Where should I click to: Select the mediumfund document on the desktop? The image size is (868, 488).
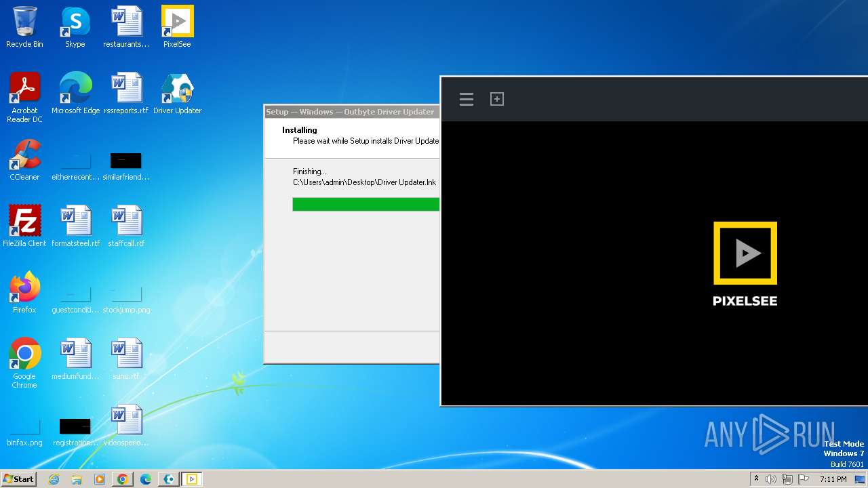(75, 359)
